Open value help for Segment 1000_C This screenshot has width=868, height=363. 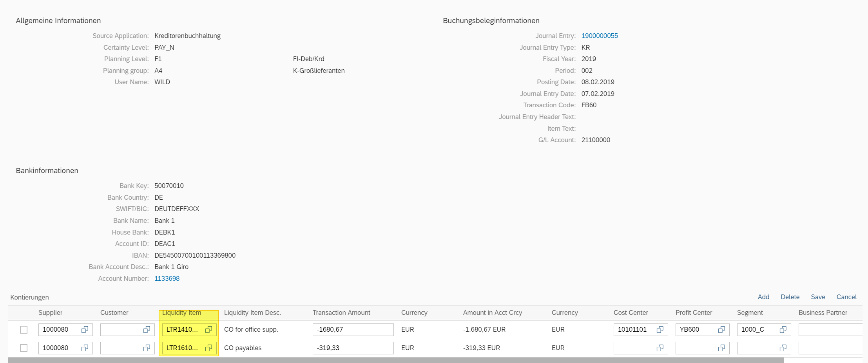(x=783, y=330)
